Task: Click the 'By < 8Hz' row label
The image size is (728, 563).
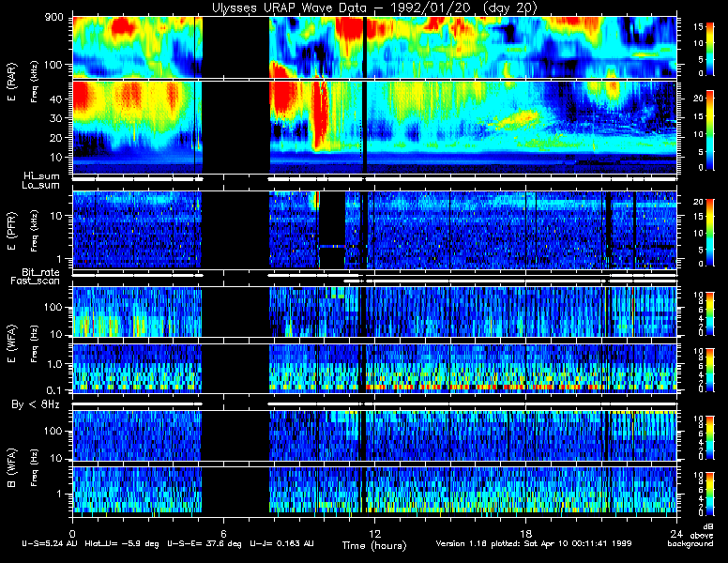Action: pyautogui.click(x=36, y=404)
